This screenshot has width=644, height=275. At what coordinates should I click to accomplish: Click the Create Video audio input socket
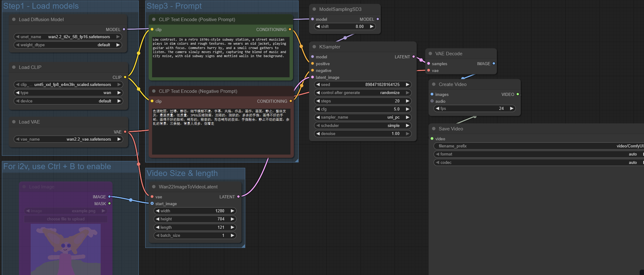coord(432,101)
